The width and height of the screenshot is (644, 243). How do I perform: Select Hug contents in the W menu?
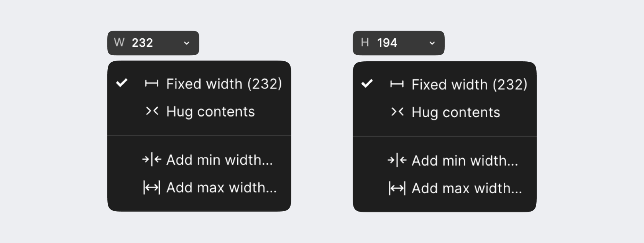[x=210, y=112]
